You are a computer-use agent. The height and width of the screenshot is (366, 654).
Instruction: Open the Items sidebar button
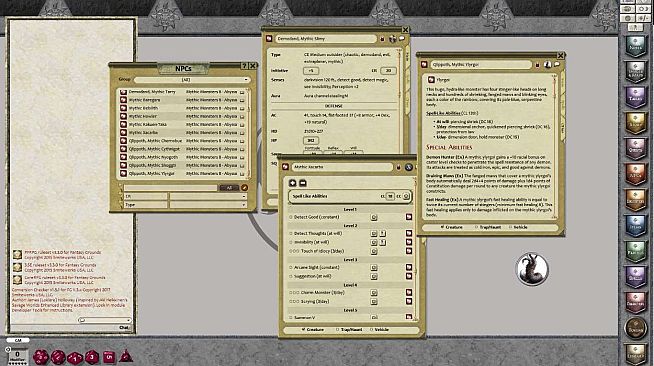click(x=635, y=225)
